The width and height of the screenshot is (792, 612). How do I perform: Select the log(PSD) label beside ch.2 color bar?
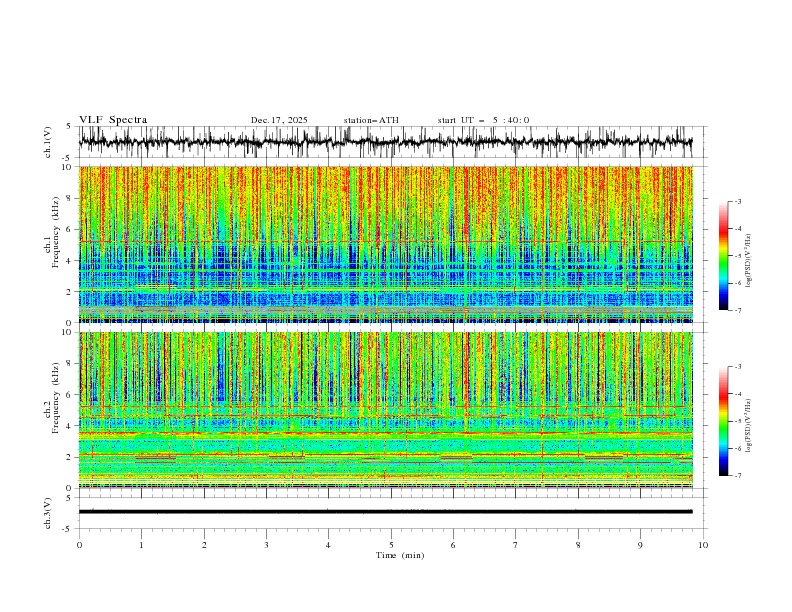click(x=749, y=426)
